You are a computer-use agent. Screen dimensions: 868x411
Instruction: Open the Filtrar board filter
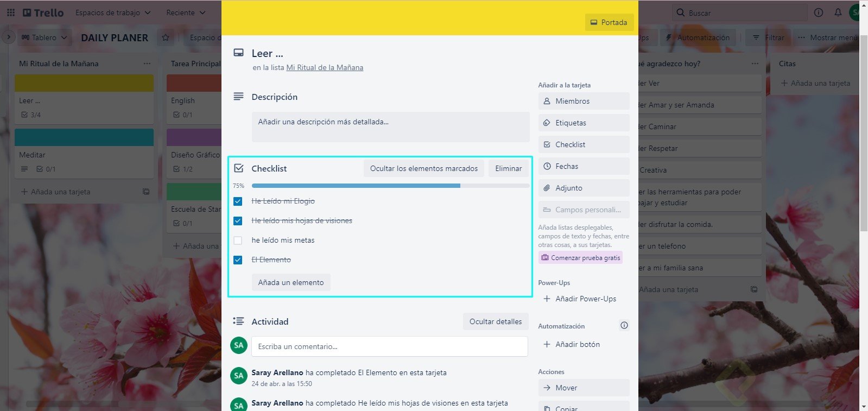point(768,37)
